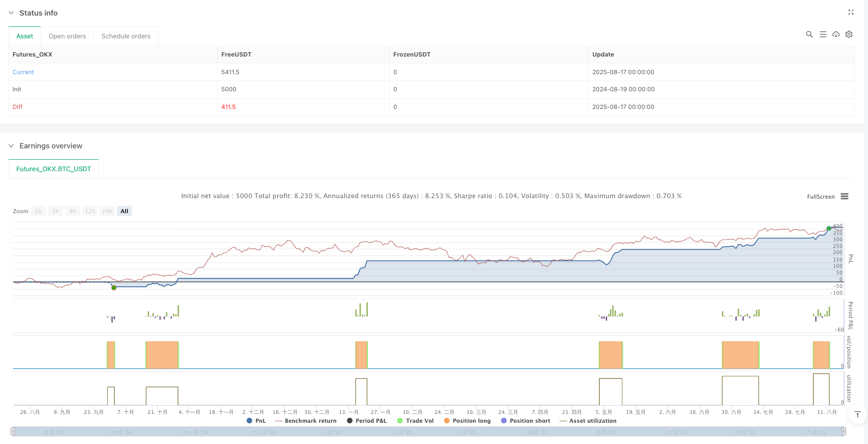Click the scroll-to-top arrow button
Screen dimensions: 868x444
(x=857, y=414)
